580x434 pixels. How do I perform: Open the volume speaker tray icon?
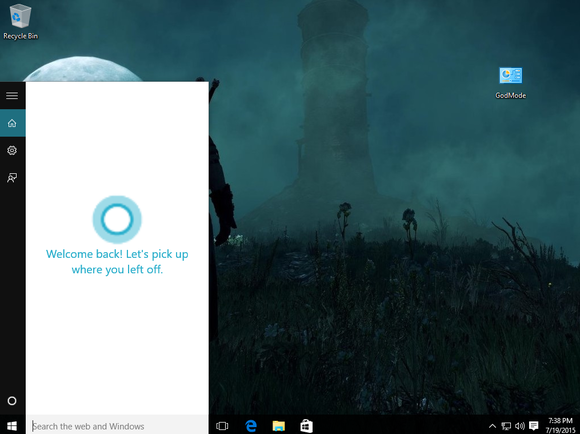pyautogui.click(x=519, y=426)
